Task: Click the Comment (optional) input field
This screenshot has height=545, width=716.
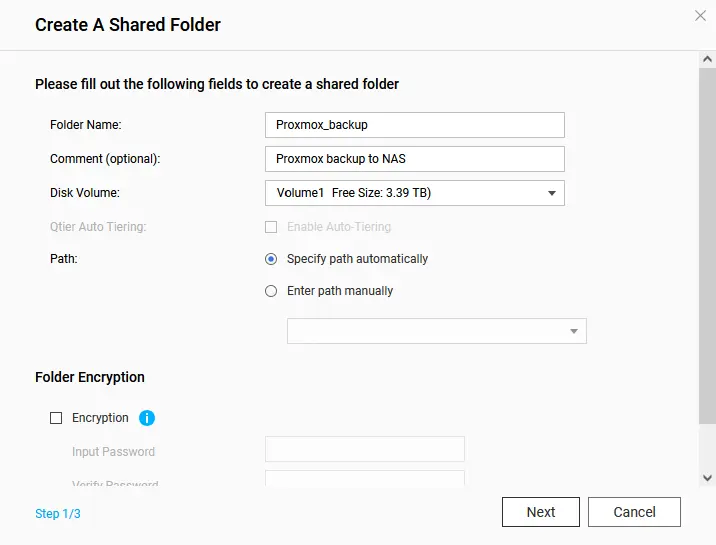Action: point(415,159)
